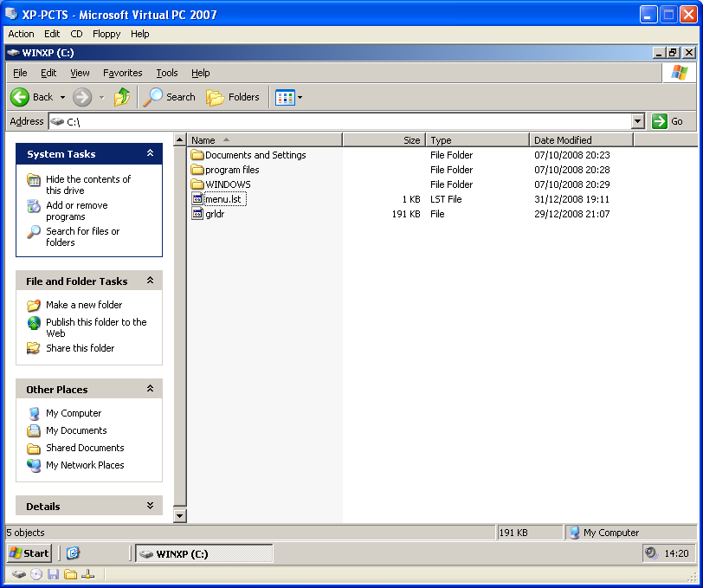Viewport: 703px width, 588px height.
Task: Select the menu.lst file icon
Action: [x=197, y=198]
